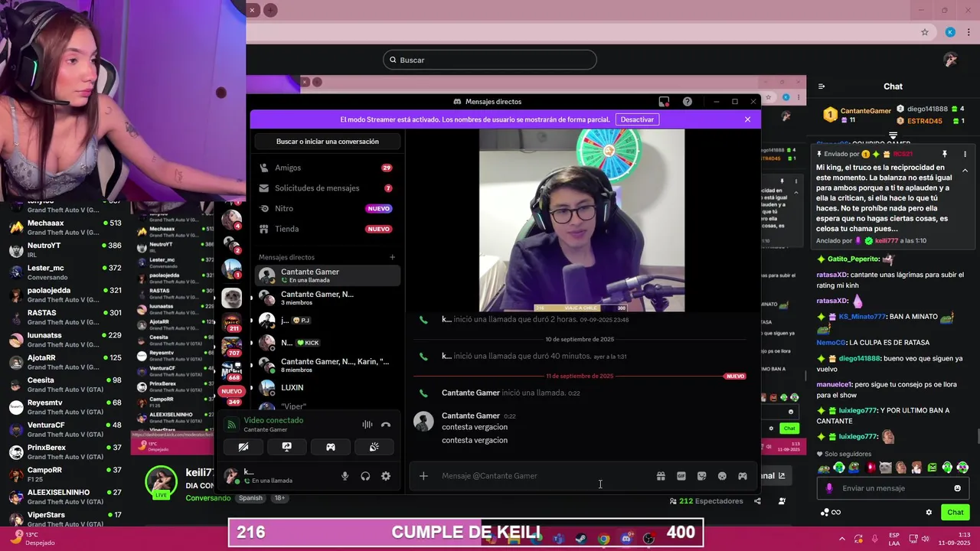This screenshot has height=551, width=980.
Task: Open the Amigos section in Discord
Action: pos(328,168)
